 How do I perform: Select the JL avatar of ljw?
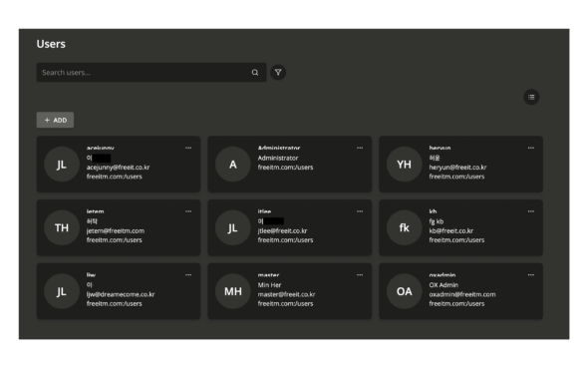62,291
